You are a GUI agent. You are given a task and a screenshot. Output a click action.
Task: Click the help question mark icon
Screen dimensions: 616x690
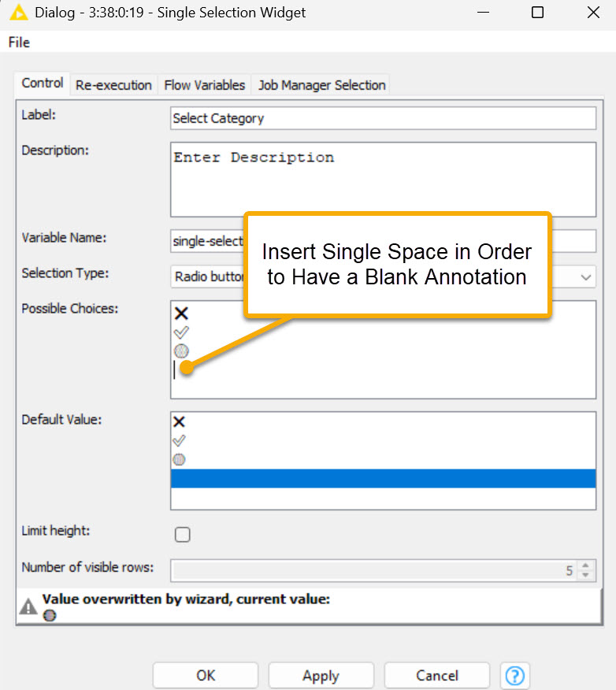coord(515,676)
